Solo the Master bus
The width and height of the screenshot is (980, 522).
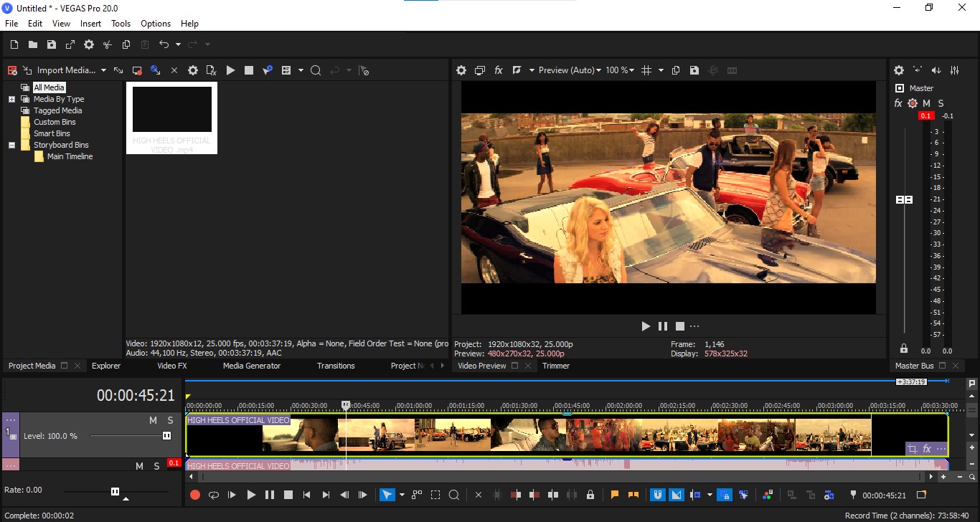point(941,103)
